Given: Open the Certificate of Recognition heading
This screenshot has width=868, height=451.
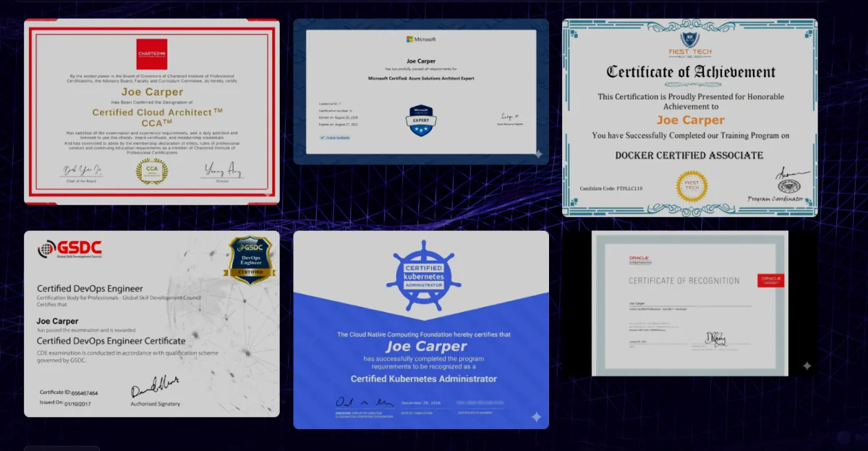Looking at the screenshot, I should coord(684,281).
